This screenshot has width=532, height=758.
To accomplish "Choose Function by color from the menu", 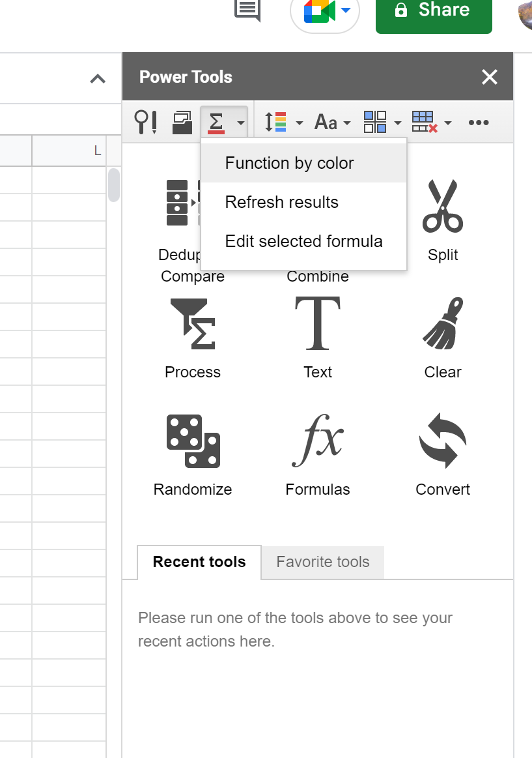I will point(290,163).
